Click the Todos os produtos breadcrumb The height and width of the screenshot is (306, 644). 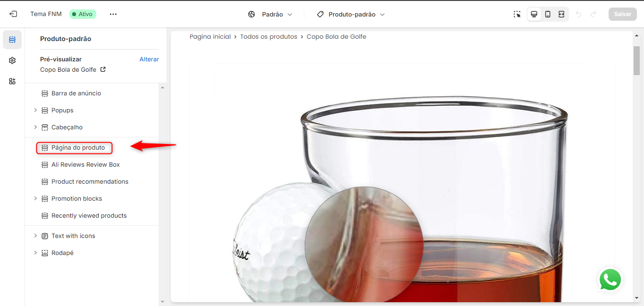(268, 36)
